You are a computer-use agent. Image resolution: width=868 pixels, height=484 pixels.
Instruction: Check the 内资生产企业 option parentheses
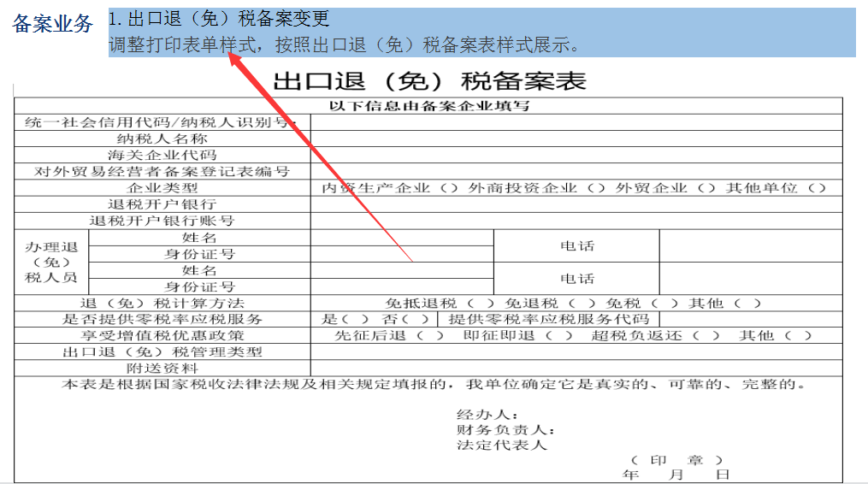[449, 188]
